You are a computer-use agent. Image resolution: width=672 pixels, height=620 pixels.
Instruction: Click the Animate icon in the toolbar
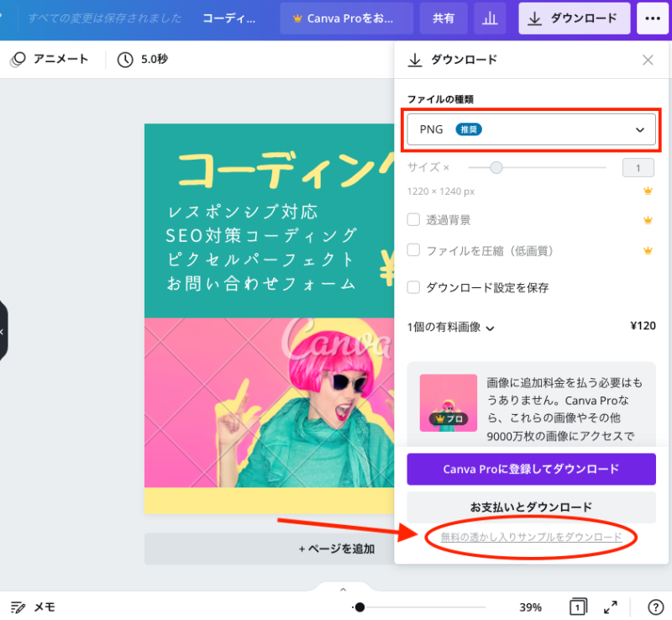tap(18, 59)
